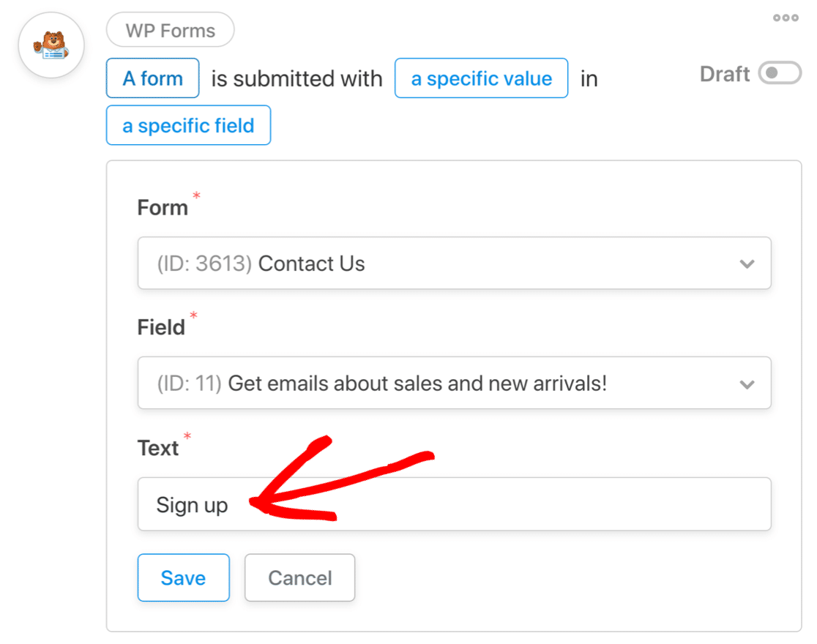Click the word "in" after specific value

pos(589,78)
